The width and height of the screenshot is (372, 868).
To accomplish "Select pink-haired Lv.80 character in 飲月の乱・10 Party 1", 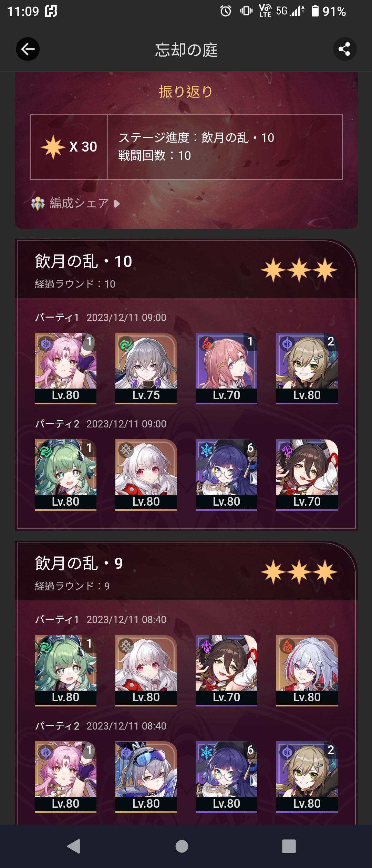I will coord(65,368).
